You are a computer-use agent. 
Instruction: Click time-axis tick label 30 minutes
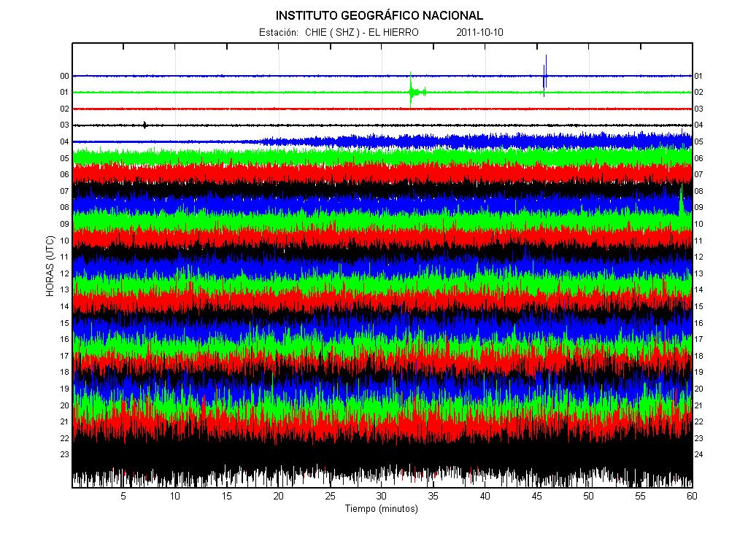coord(381,496)
